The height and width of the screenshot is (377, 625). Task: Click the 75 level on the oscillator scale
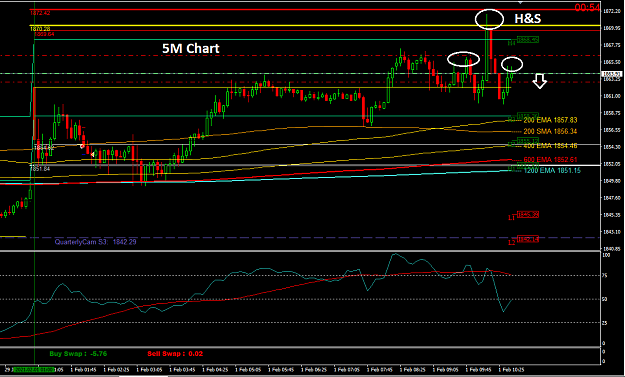point(605,275)
